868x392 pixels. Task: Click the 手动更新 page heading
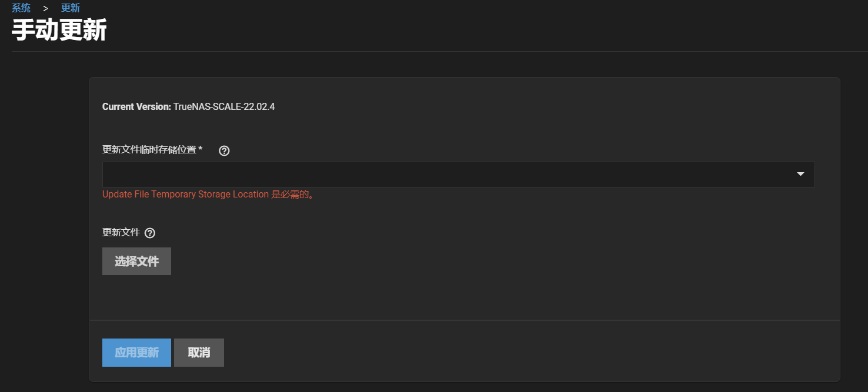click(x=59, y=31)
